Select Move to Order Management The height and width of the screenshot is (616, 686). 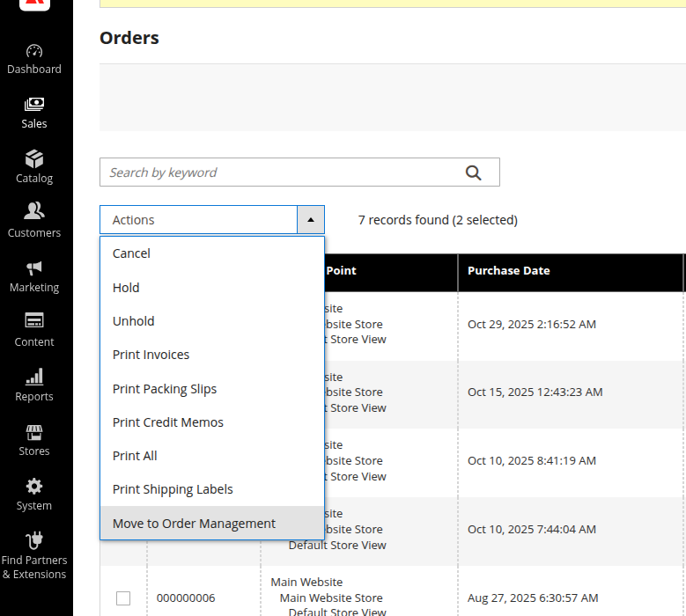tap(194, 524)
